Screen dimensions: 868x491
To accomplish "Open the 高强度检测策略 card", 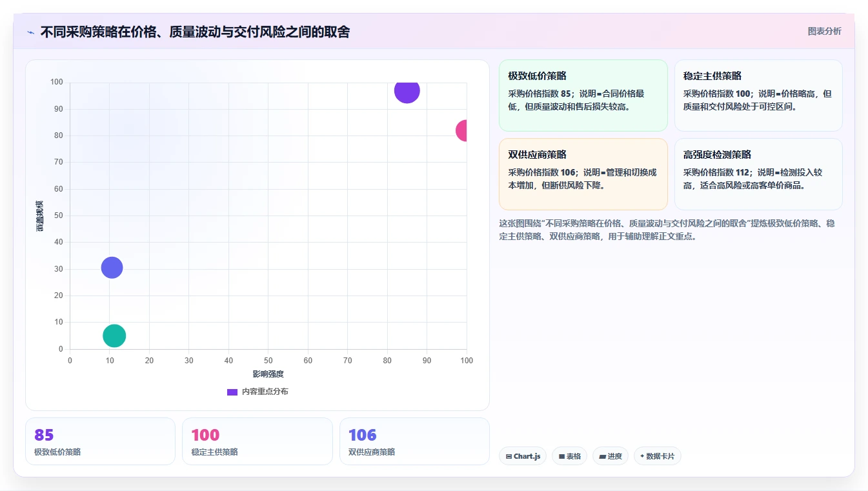I will (758, 174).
